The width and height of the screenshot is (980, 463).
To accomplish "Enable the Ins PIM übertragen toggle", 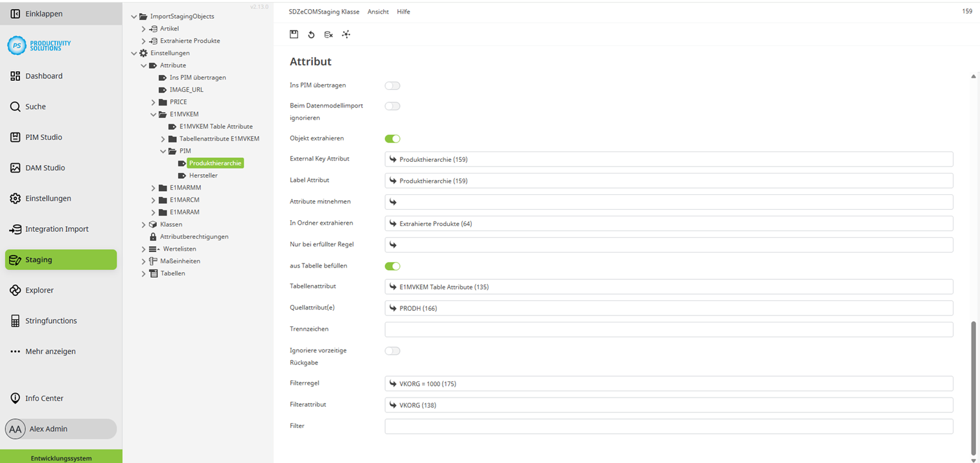I will [x=392, y=85].
